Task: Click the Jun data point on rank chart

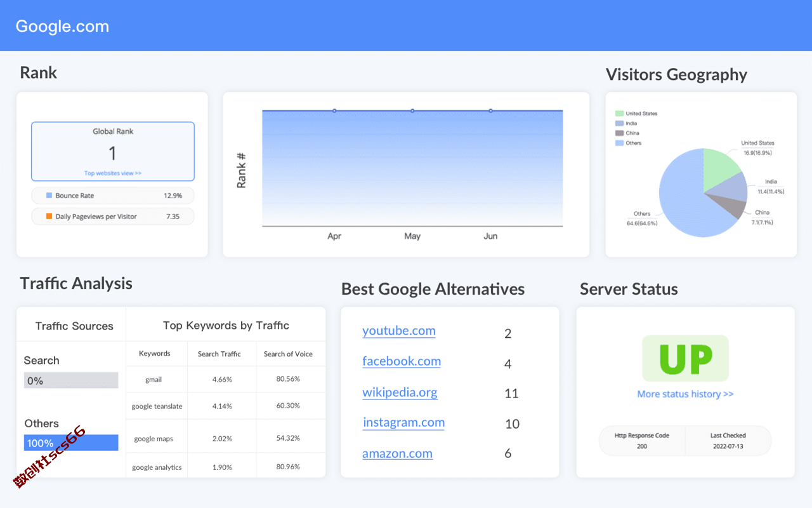Action: (x=490, y=110)
